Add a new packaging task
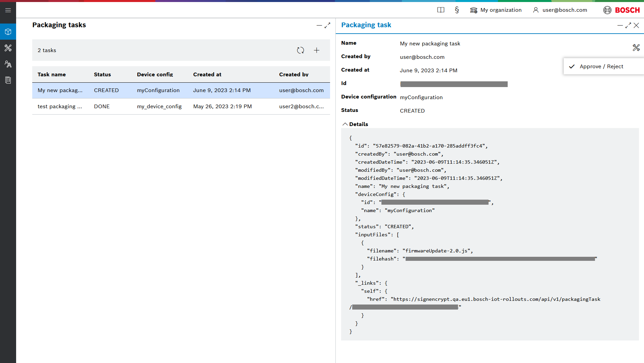The width and height of the screenshot is (644, 363). pos(316,50)
